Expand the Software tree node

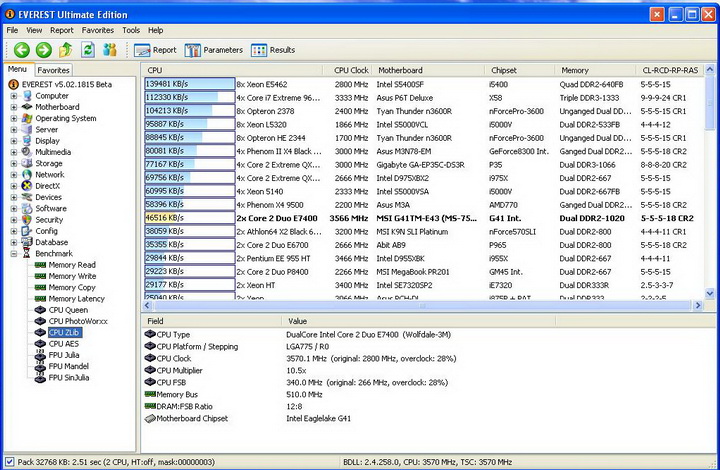tap(14, 208)
